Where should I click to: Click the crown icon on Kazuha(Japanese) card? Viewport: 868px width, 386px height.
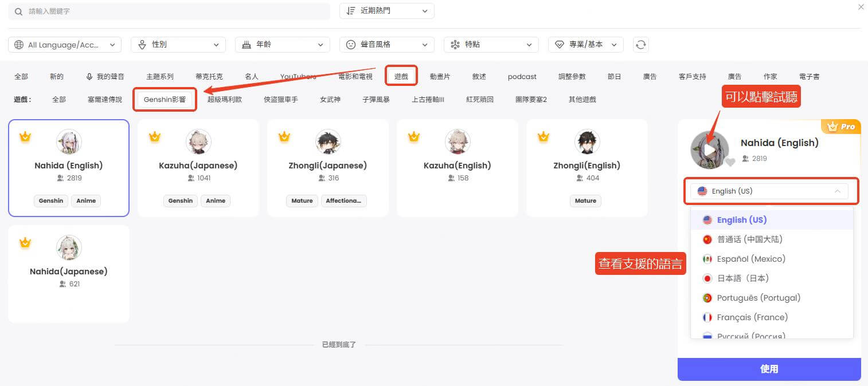155,136
